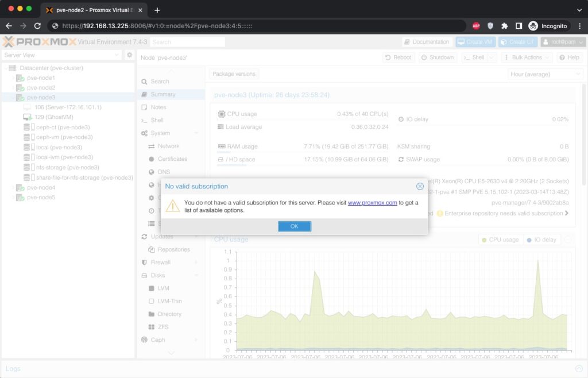Viewport: 588px width, 378px height.
Task: Focus the Proxmox search field
Action: point(188,42)
